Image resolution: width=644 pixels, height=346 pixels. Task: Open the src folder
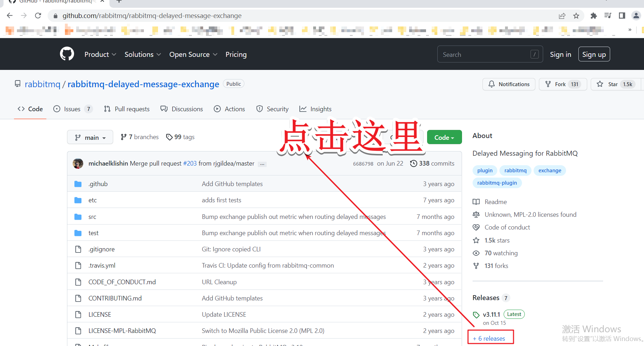[x=92, y=217]
